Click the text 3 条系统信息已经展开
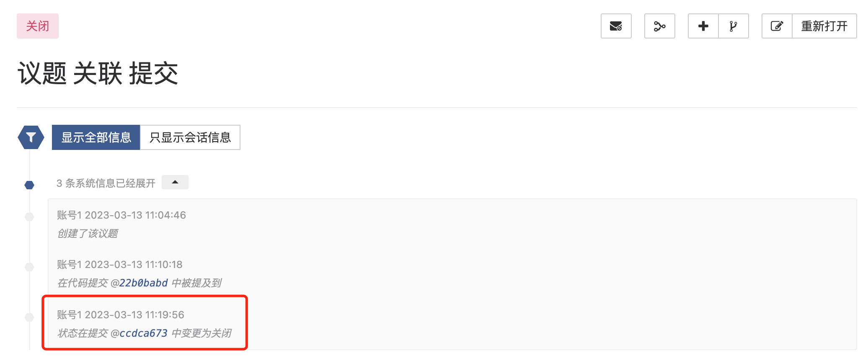 pos(105,182)
